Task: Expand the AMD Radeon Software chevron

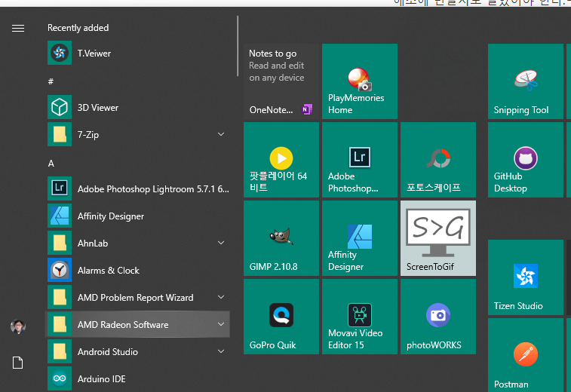Action: click(221, 324)
